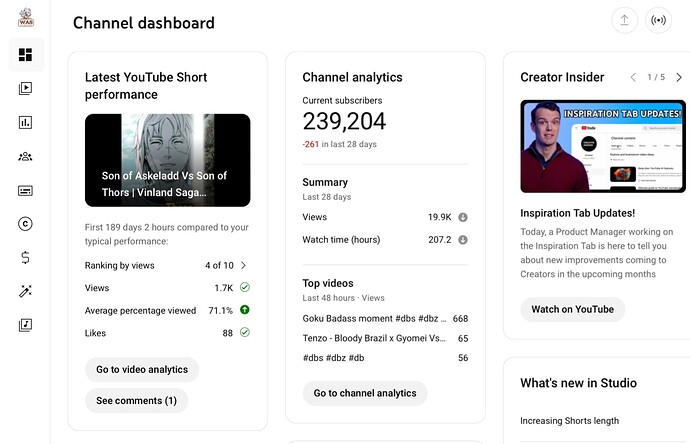Open the Subtitles sidebar icon
The image size is (690, 444).
click(x=25, y=190)
